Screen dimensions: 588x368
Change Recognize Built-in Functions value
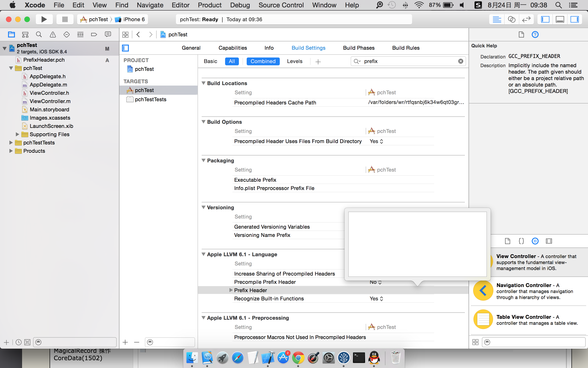pos(376,298)
